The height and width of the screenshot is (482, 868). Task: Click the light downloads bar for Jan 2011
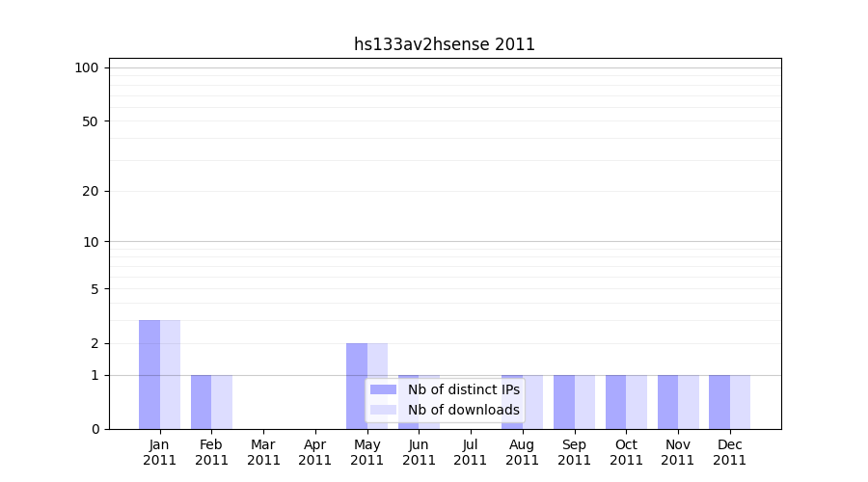pos(170,374)
